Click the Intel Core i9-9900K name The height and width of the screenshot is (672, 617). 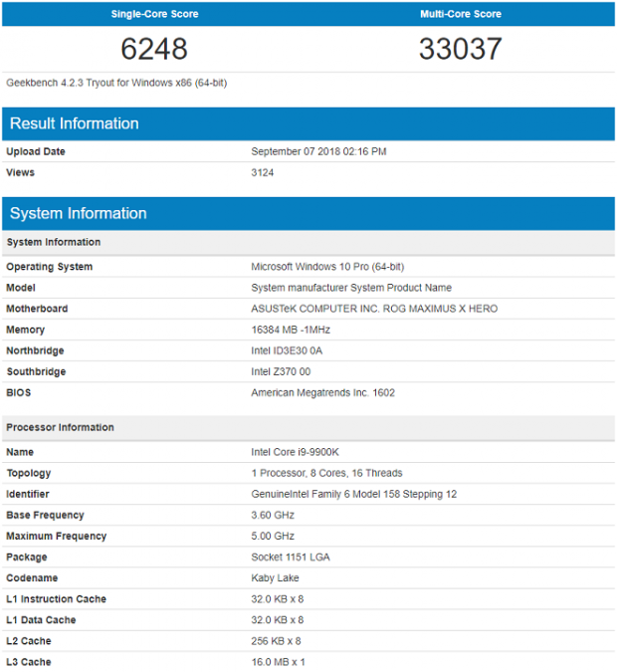pyautogui.click(x=296, y=452)
